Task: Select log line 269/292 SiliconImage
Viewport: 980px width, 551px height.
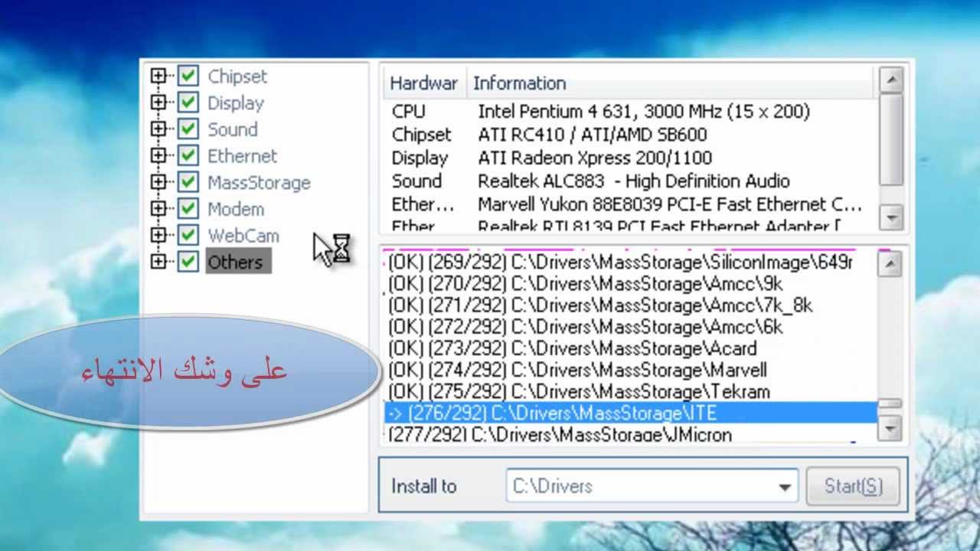Action: [x=630, y=262]
